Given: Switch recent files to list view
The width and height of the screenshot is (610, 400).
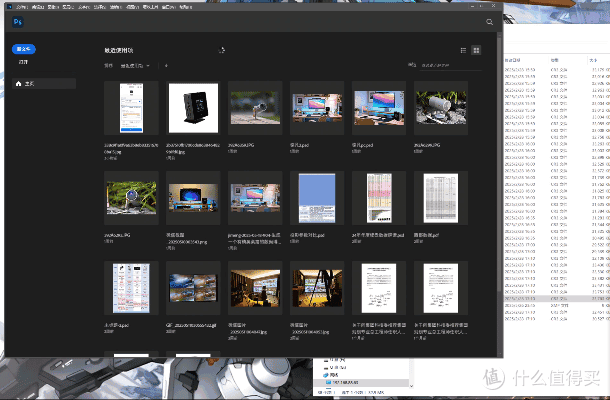Looking at the screenshot, I should click(x=463, y=50).
